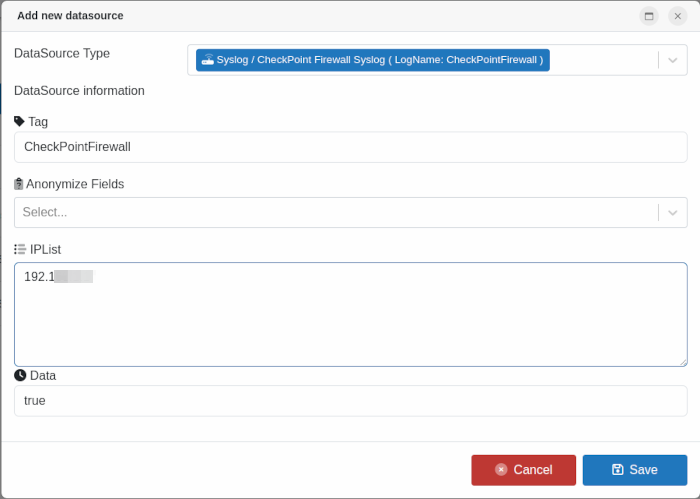The image size is (700, 499).
Task: Click the DataSource information heading
Action: 79,91
